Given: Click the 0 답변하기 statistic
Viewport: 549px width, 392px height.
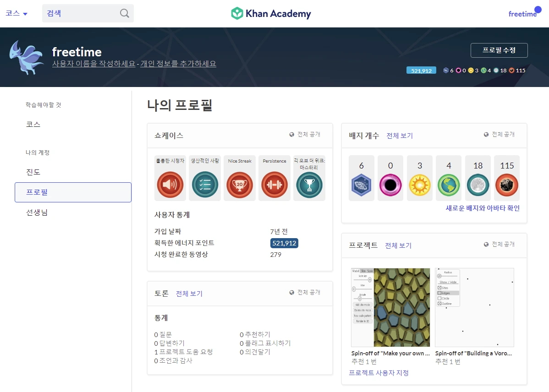Looking at the screenshot, I should click(170, 343).
